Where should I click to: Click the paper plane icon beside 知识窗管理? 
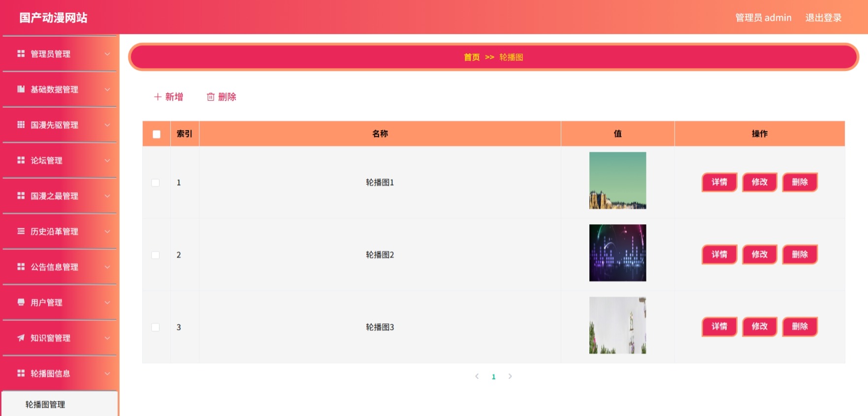[21, 338]
